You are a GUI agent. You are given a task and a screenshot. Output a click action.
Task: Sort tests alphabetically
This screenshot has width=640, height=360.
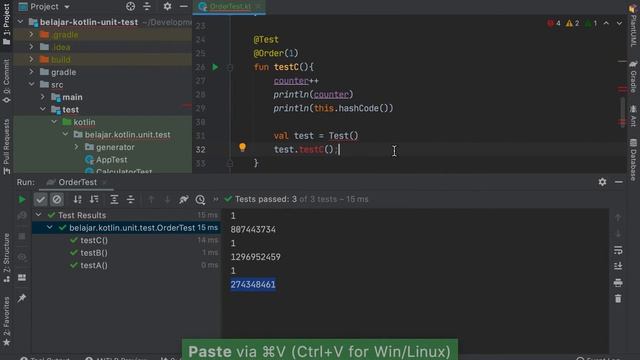click(x=77, y=199)
